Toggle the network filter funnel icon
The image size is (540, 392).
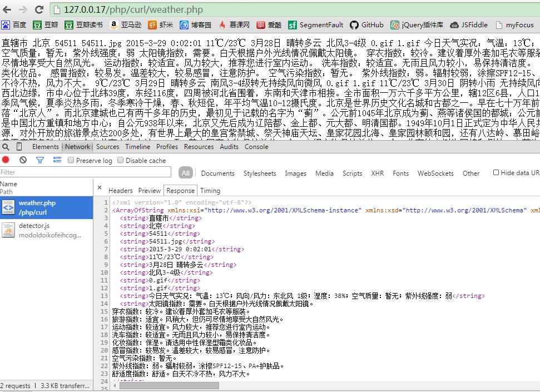pyautogui.click(x=40, y=160)
